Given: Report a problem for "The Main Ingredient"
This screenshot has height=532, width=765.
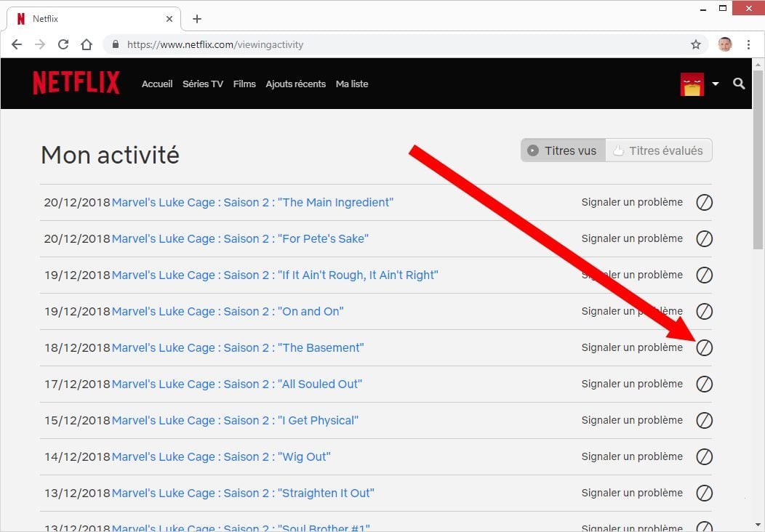Looking at the screenshot, I should pyautogui.click(x=632, y=202).
